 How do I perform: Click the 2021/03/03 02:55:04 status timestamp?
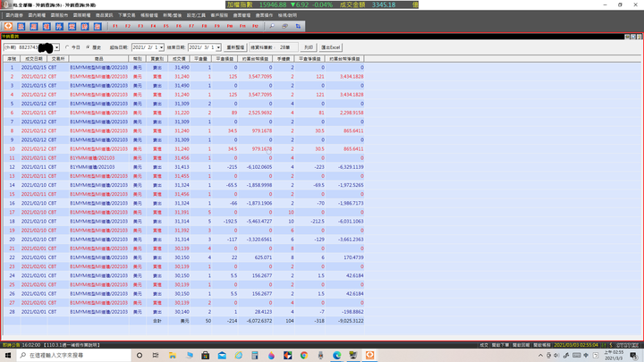point(576,345)
